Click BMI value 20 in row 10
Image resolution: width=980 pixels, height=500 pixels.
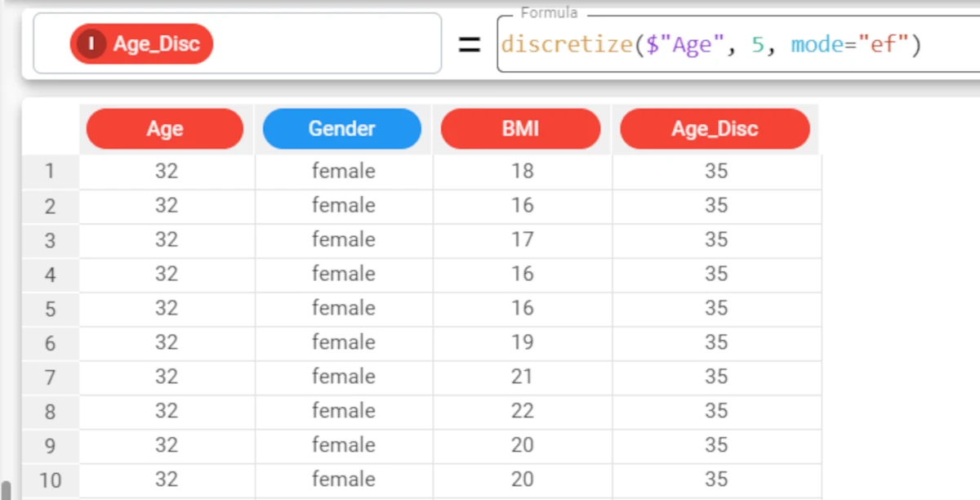pyautogui.click(x=523, y=480)
